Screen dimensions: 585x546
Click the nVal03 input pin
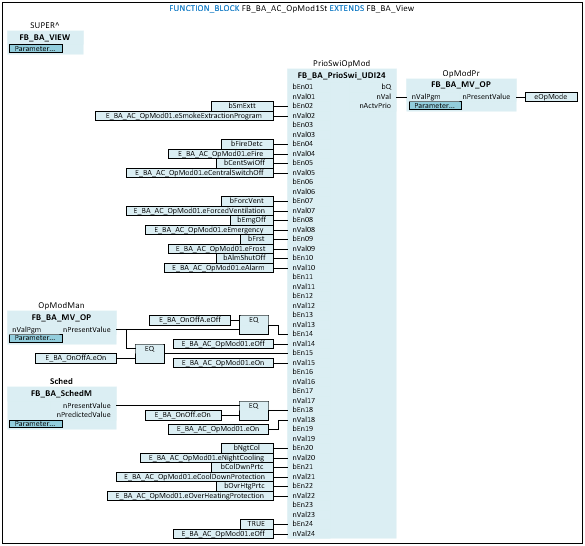click(x=304, y=134)
